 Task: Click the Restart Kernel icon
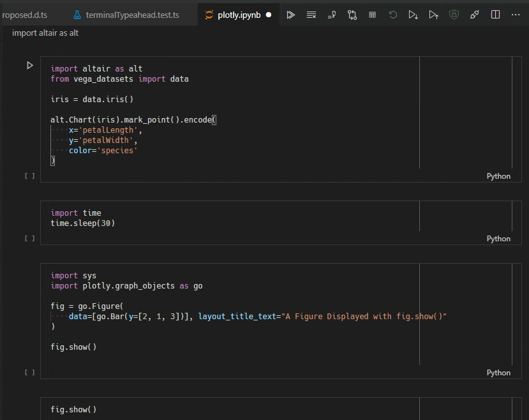click(393, 15)
